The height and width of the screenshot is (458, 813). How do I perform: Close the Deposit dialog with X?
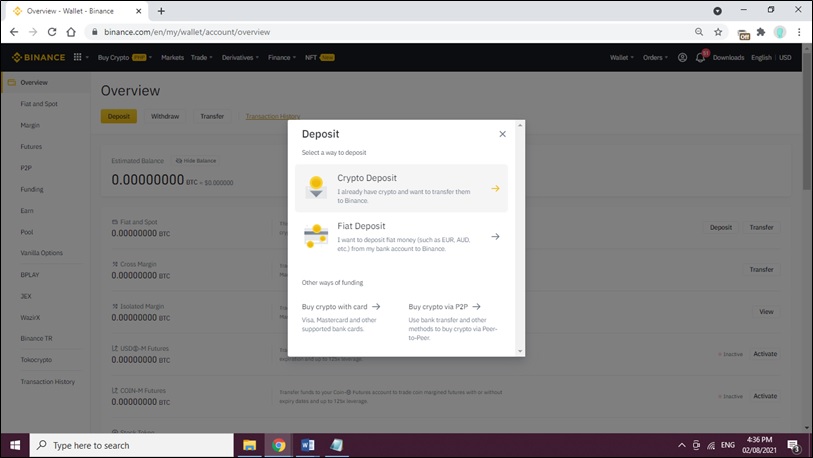(502, 134)
